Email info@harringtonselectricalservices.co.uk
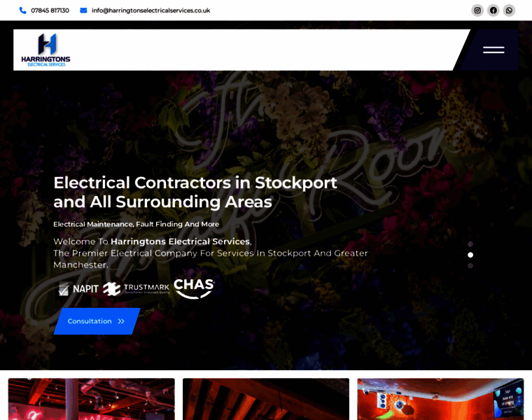 (150, 10)
